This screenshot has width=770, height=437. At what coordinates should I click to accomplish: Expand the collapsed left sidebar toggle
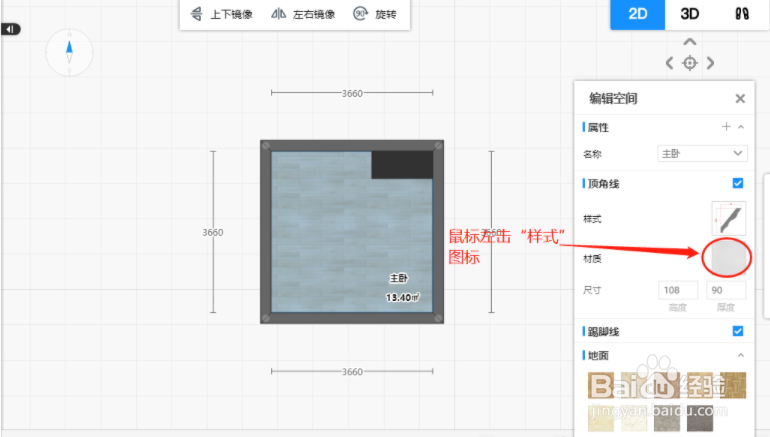(10, 29)
